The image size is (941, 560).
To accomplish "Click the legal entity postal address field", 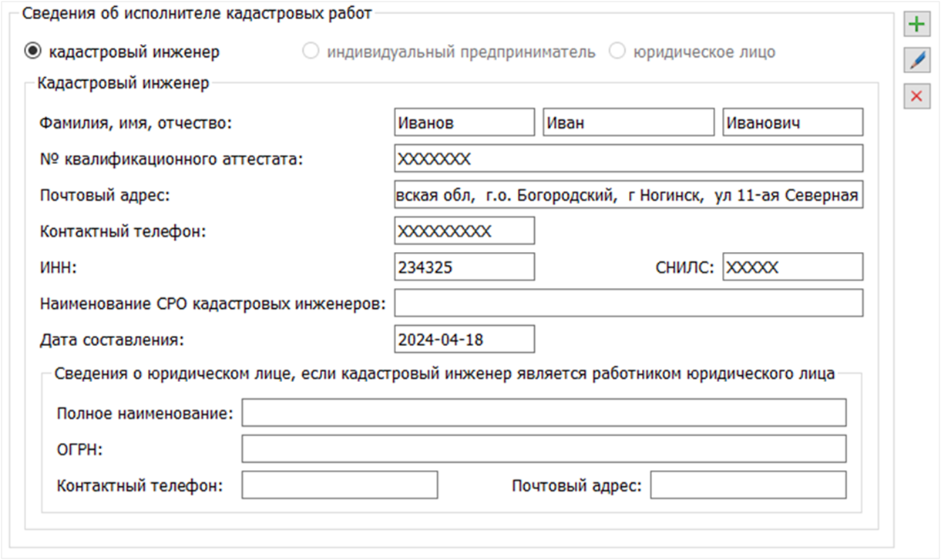I will coord(748,485).
